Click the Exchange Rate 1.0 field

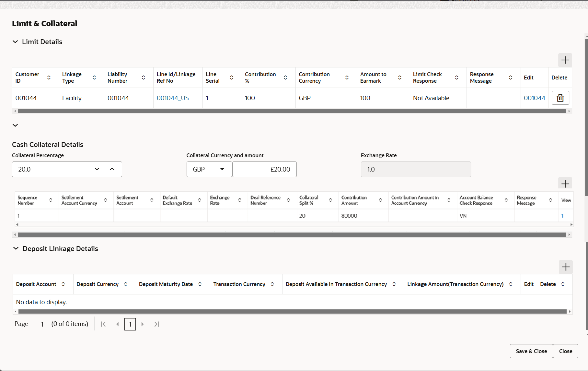tap(416, 169)
